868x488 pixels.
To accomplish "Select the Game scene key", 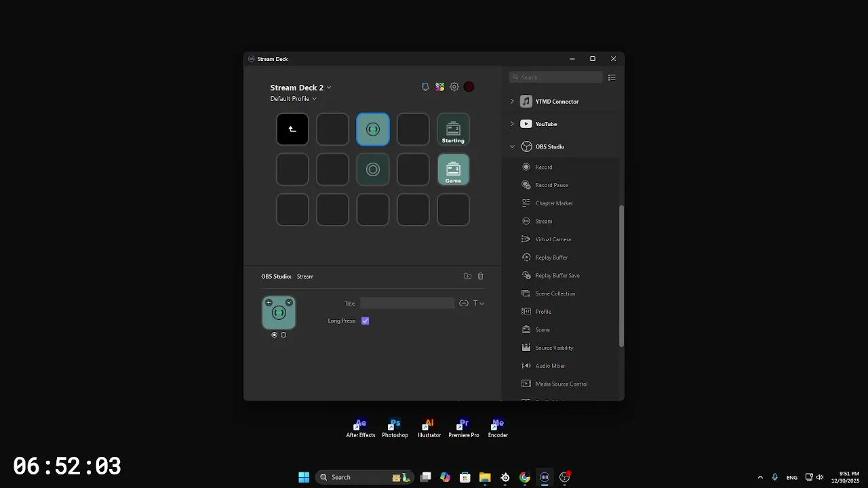I will click(x=453, y=169).
